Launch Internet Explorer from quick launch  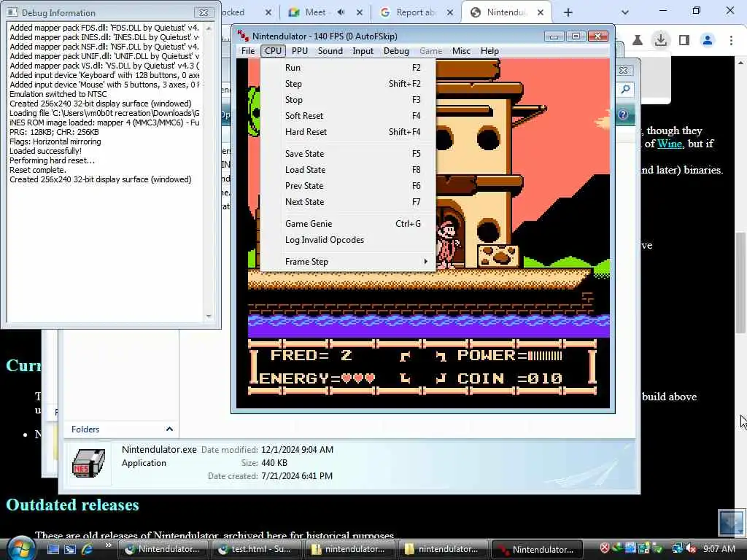88,549
